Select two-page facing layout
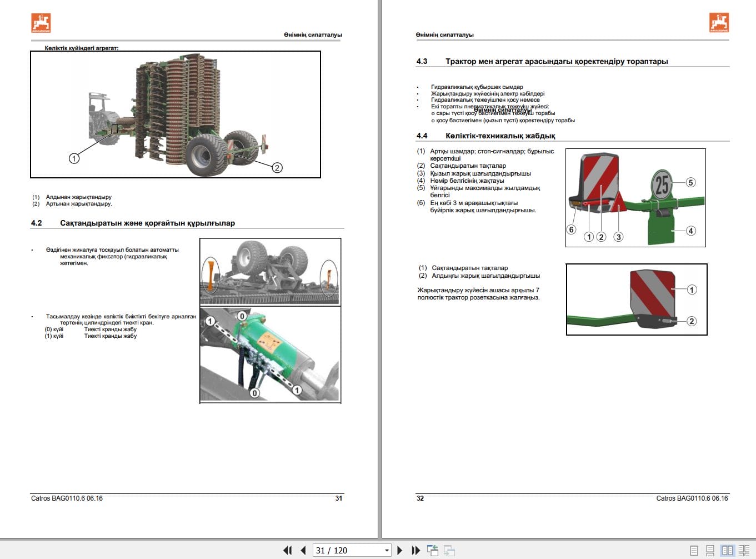Viewport: 756px width, 559px height. click(x=727, y=551)
